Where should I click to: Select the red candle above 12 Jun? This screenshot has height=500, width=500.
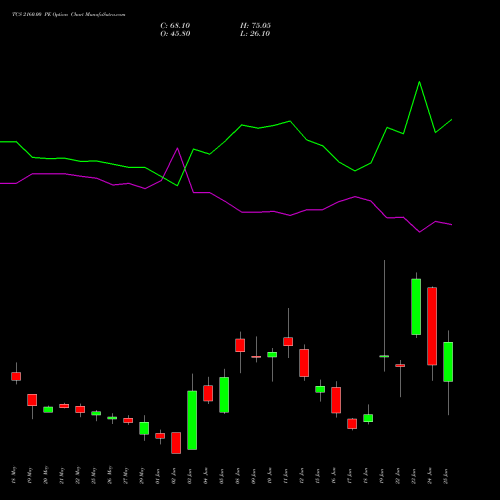304,363
